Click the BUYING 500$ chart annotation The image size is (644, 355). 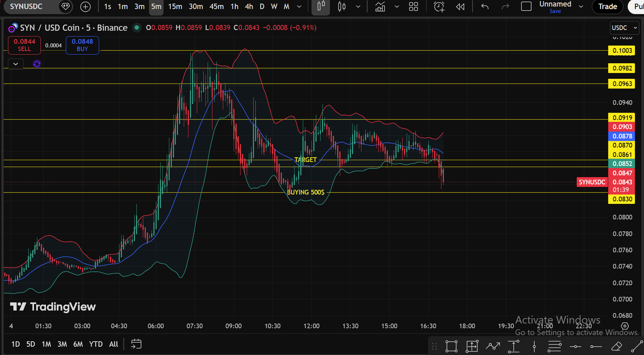[305, 192]
